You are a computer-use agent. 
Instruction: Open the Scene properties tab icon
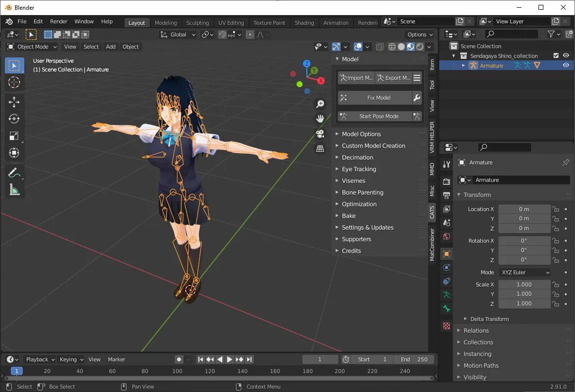coord(446,223)
